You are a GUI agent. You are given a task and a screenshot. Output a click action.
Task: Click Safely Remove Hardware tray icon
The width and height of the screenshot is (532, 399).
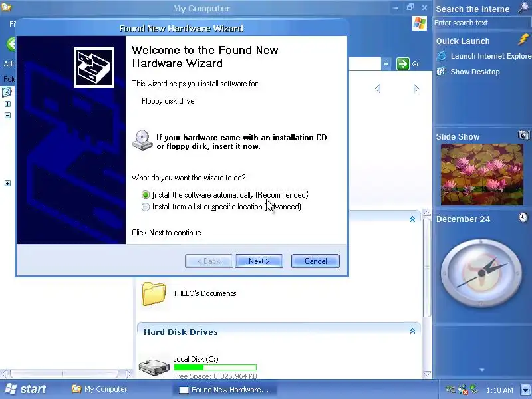(450, 389)
